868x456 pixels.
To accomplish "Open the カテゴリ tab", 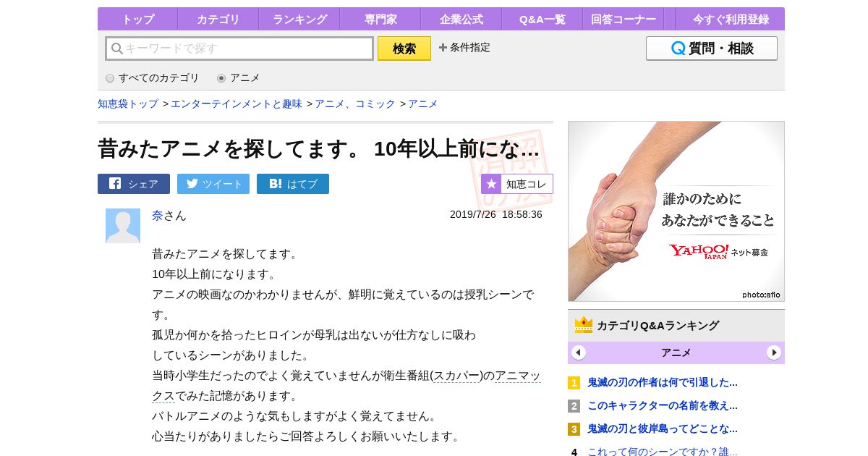I will pos(218,19).
